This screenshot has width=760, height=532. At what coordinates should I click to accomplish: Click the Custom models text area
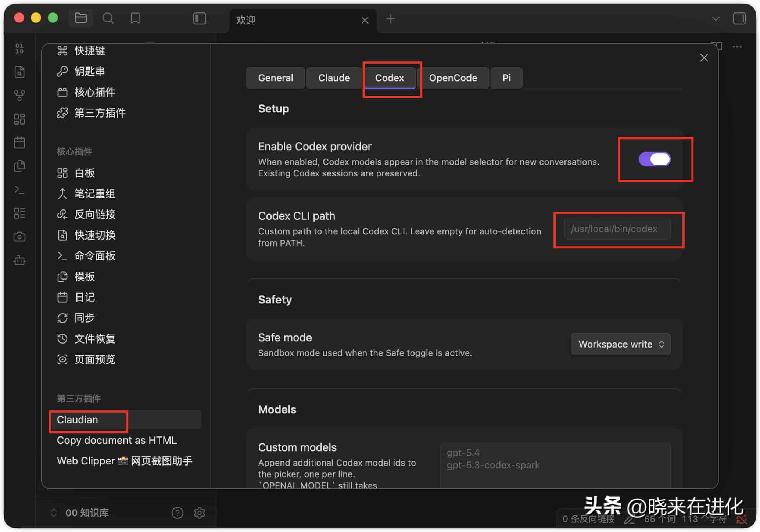tap(555, 465)
